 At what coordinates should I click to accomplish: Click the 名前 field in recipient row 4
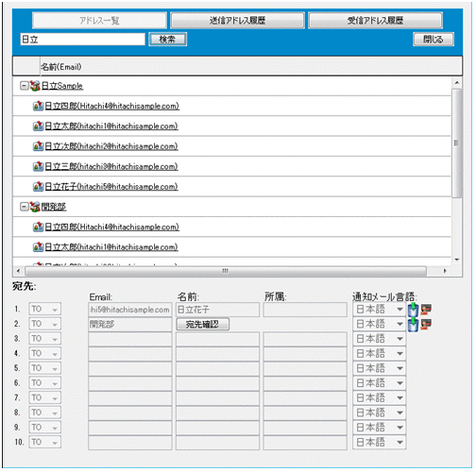(x=217, y=354)
